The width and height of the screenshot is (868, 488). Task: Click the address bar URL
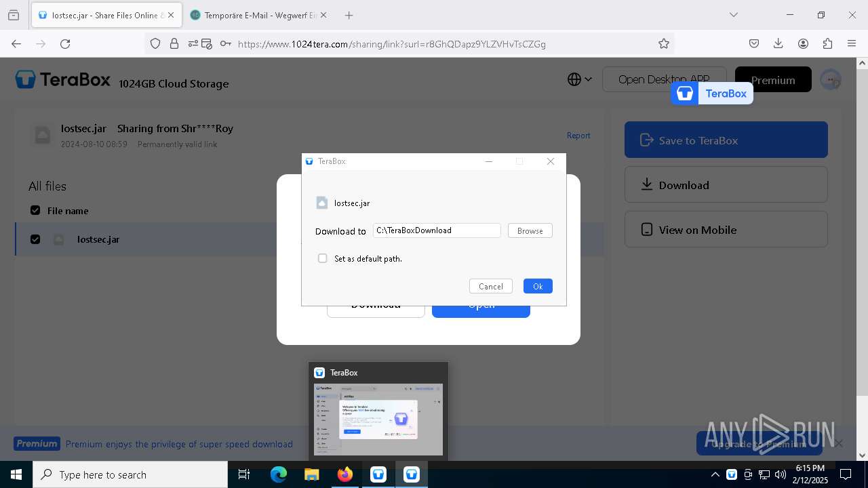coord(392,44)
